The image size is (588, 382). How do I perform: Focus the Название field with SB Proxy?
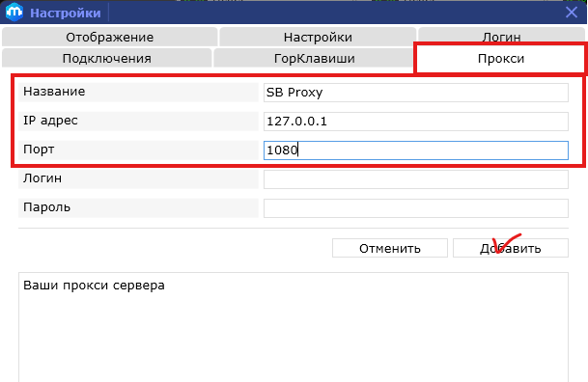(416, 93)
